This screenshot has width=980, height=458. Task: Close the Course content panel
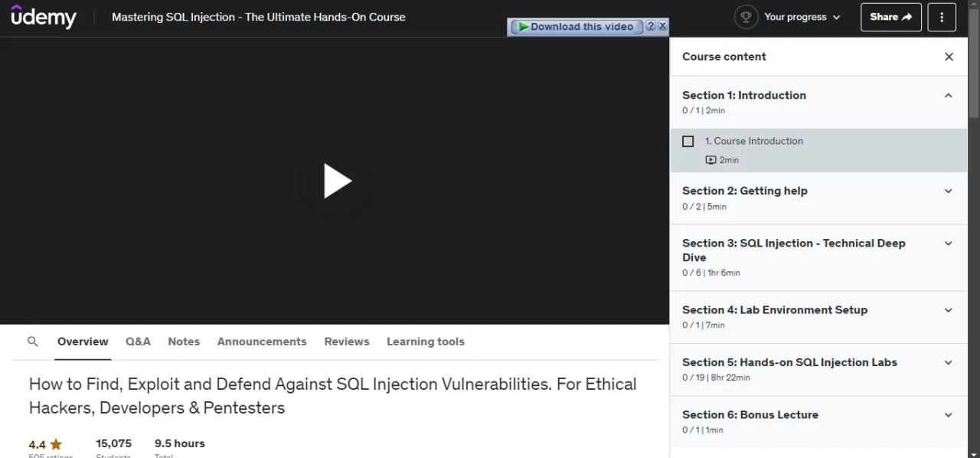click(949, 57)
